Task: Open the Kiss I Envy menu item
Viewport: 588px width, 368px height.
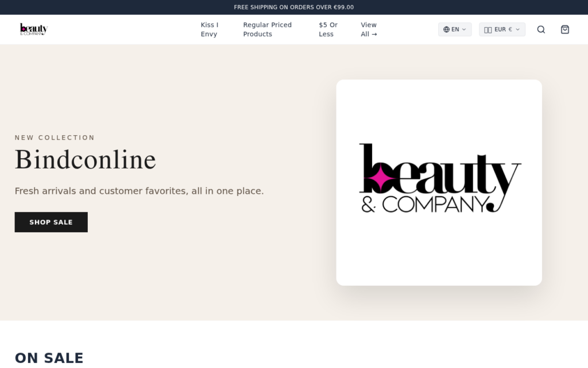Action: [x=209, y=30]
